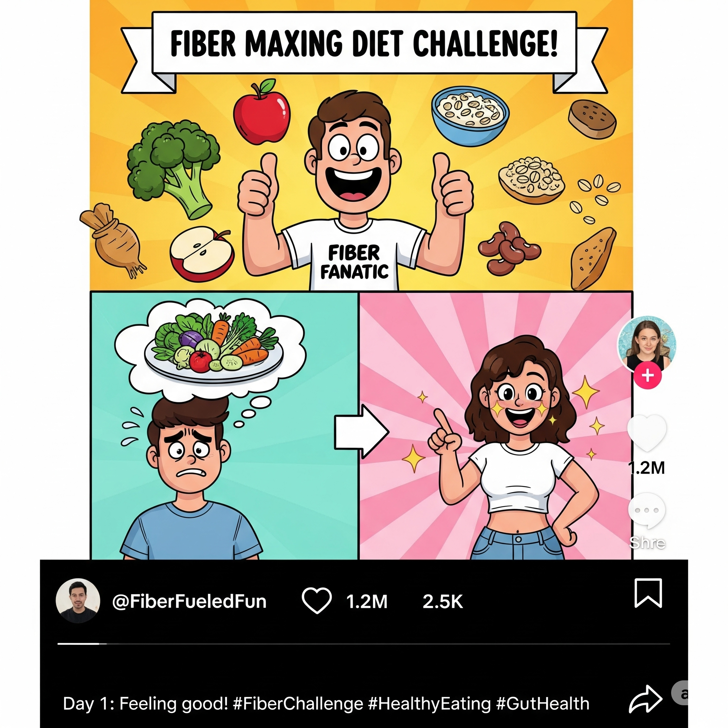728x728 pixels.
Task: Click the 1.2M like count in the bottom bar
Action: pos(366,601)
